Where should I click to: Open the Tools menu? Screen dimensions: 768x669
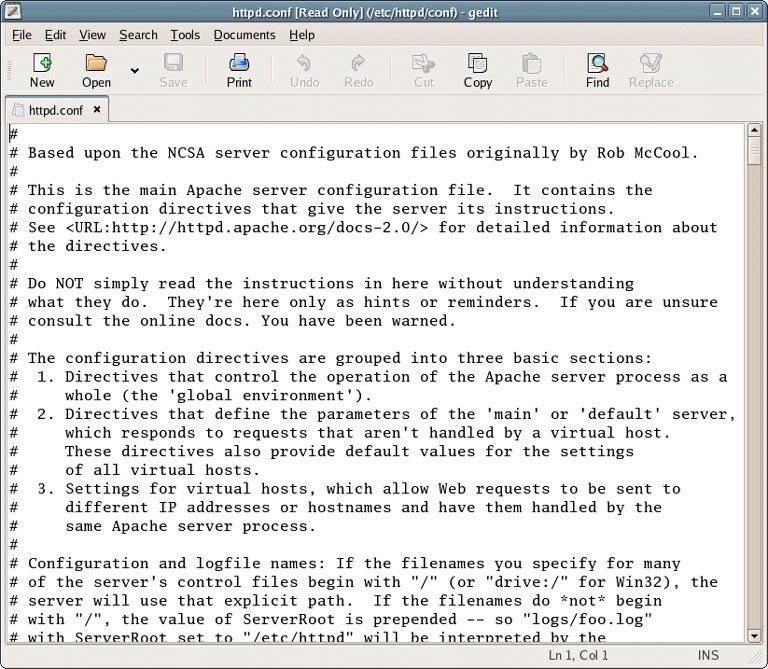(185, 35)
